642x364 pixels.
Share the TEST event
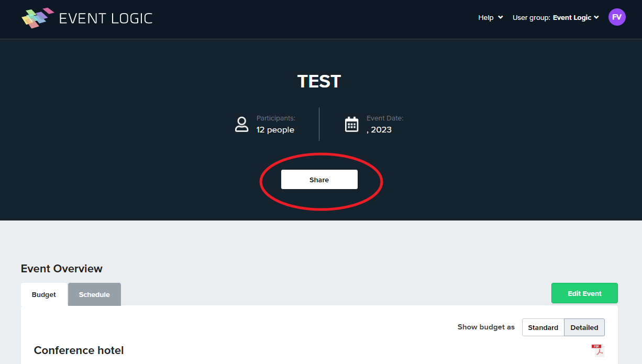click(x=319, y=180)
